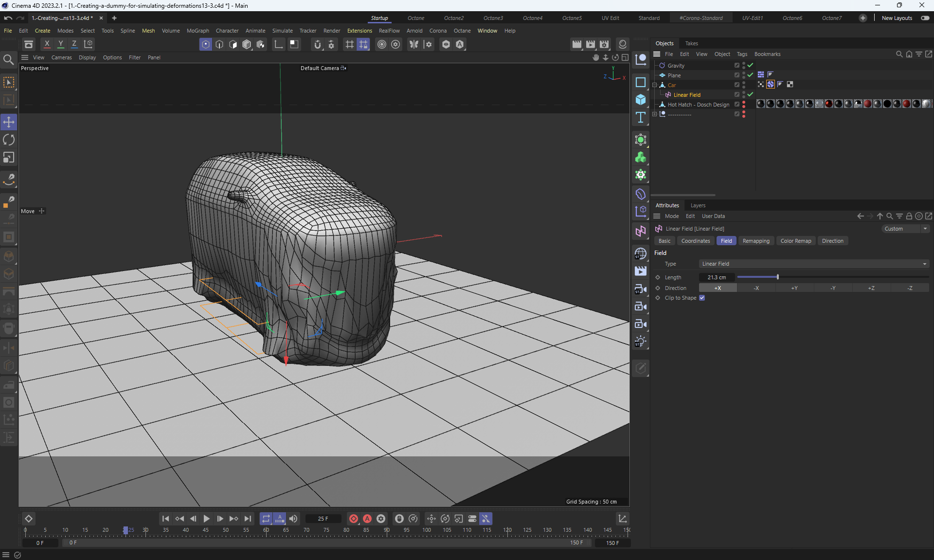Set field direction to -X
This screenshot has height=560, width=934.
click(x=756, y=288)
